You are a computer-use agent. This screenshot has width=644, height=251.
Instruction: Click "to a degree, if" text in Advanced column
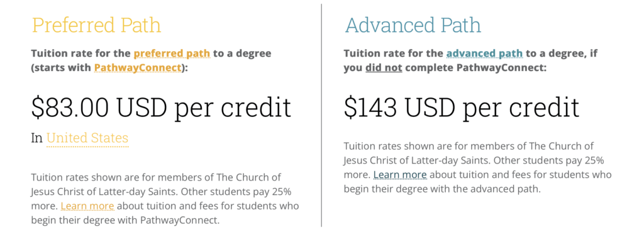[556, 53]
